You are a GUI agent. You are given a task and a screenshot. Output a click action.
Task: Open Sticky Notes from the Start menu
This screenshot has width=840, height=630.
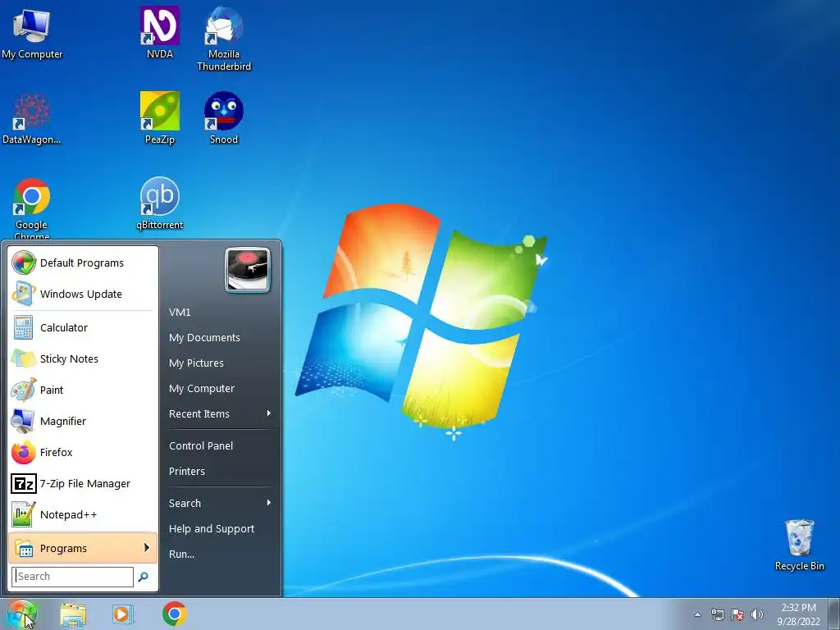(x=83, y=358)
